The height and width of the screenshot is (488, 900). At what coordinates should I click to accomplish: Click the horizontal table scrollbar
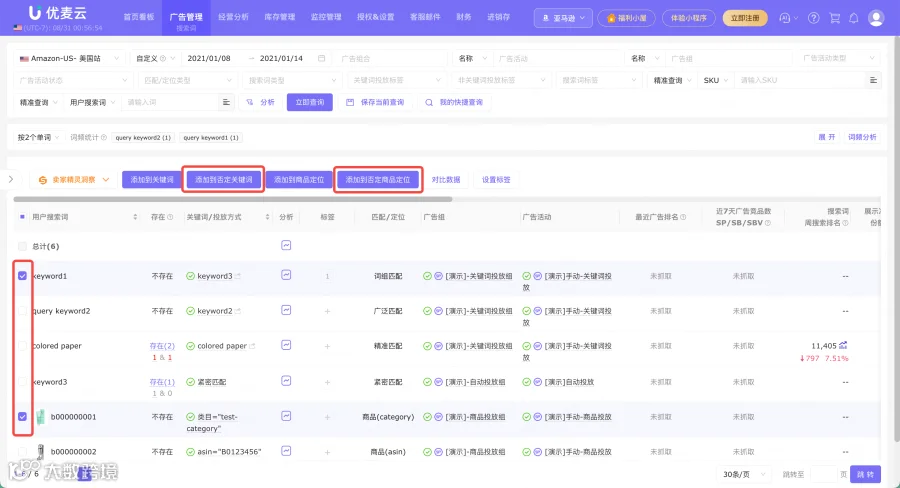pos(232,199)
